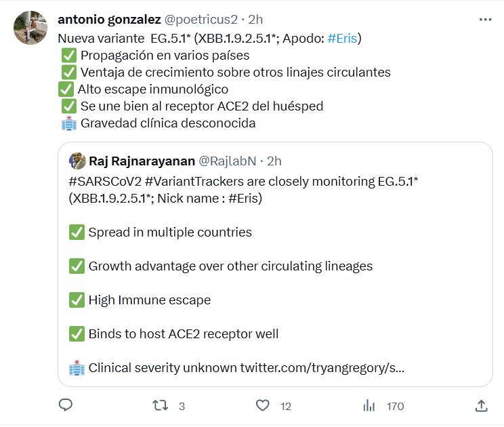The width and height of the screenshot is (504, 427).
Task: Click the share upload icon
Action: pyautogui.click(x=482, y=405)
